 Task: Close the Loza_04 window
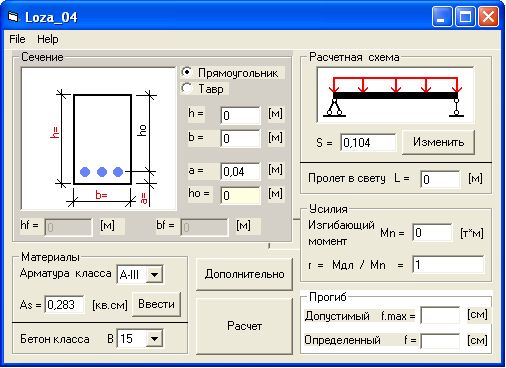tap(488, 17)
